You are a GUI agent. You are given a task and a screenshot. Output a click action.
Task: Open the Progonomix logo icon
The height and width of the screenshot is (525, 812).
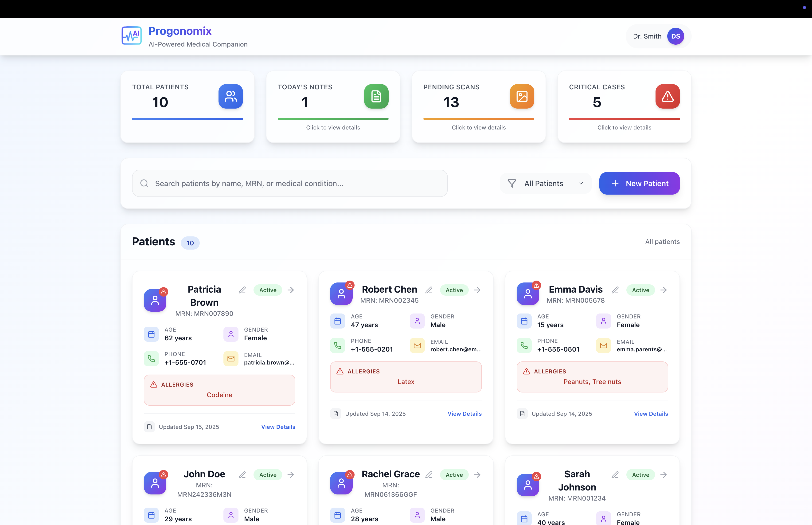pos(132,35)
